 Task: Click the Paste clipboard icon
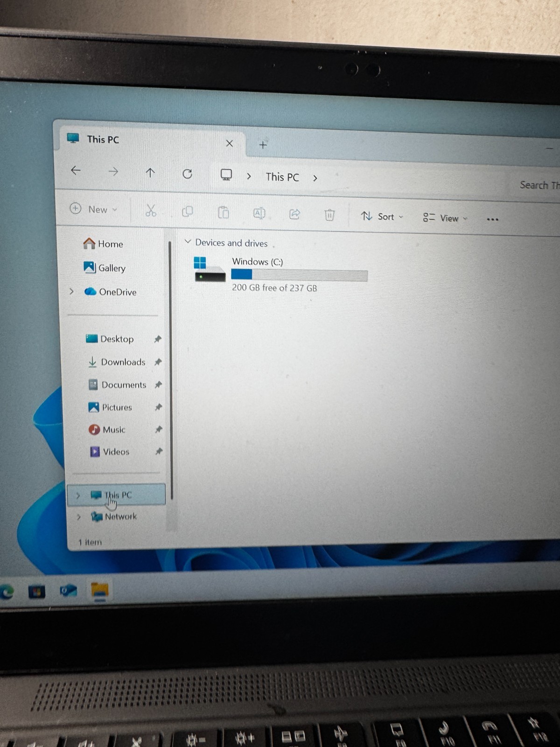tap(223, 213)
